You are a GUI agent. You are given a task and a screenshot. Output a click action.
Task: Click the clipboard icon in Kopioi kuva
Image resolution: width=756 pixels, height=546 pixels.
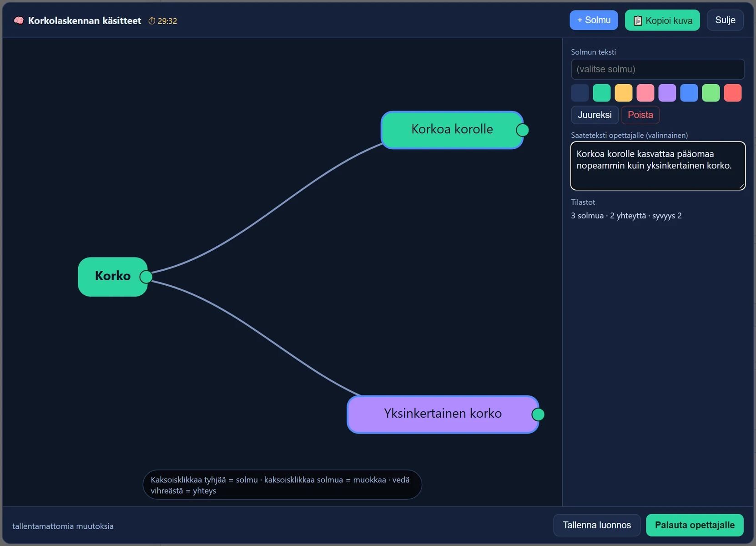pyautogui.click(x=638, y=21)
